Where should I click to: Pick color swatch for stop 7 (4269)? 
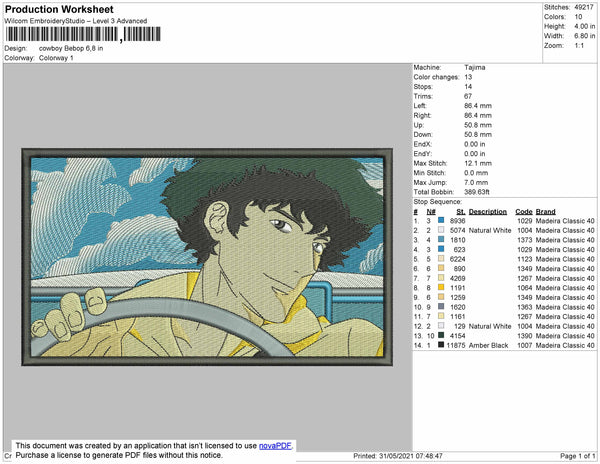(x=441, y=278)
